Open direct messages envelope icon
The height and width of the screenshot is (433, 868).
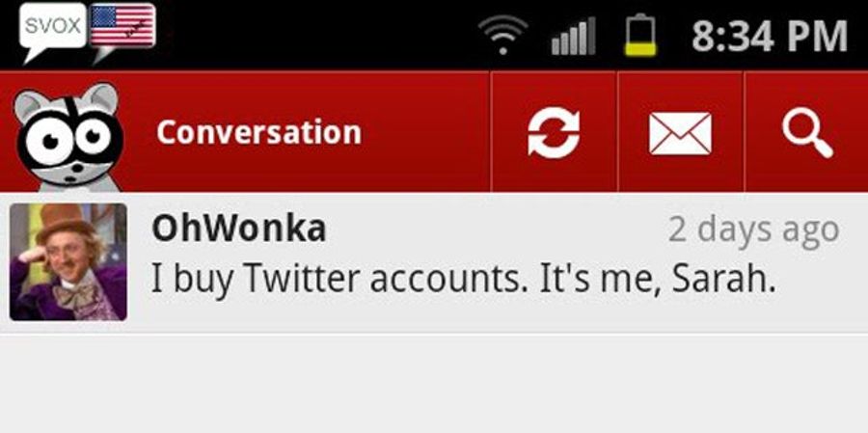pyautogui.click(x=680, y=133)
